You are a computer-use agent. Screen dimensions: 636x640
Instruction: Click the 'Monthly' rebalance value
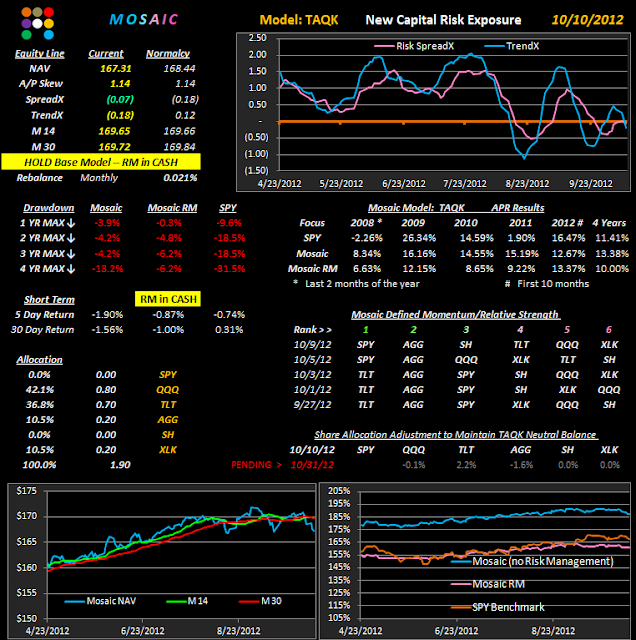(99, 178)
